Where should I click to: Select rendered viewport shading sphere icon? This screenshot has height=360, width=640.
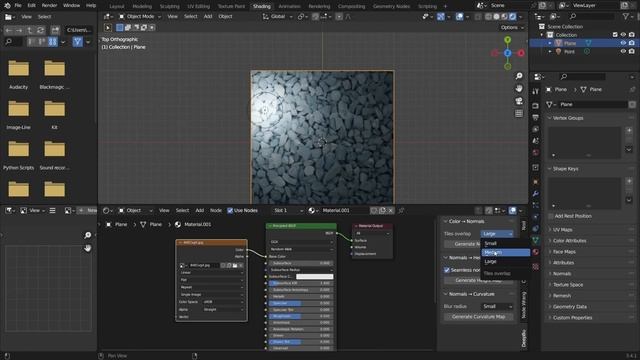(x=512, y=17)
